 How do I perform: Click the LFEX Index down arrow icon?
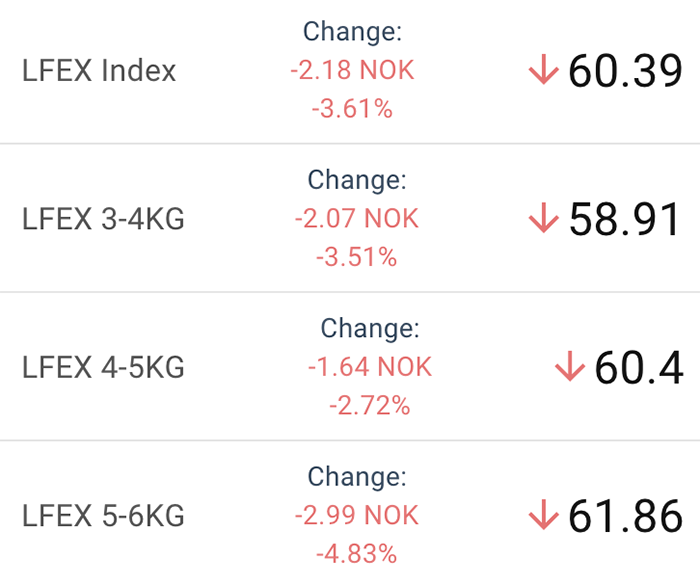pyautogui.click(x=543, y=69)
